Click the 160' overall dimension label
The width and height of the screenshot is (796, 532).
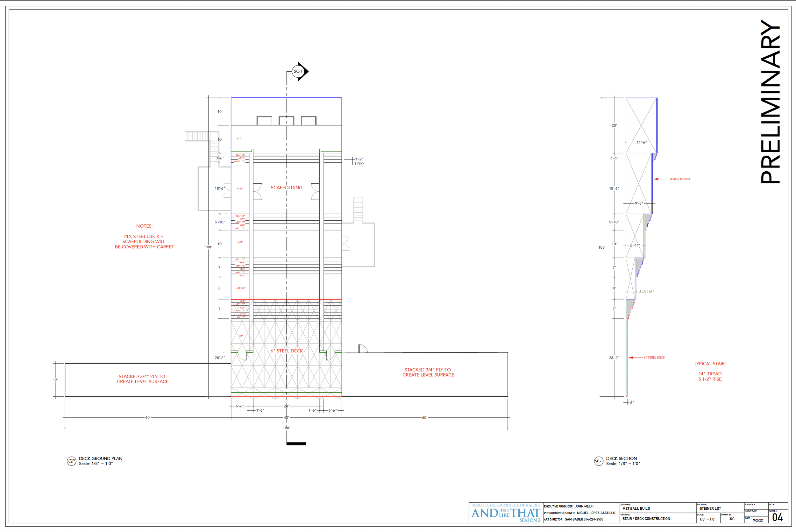coord(286,428)
